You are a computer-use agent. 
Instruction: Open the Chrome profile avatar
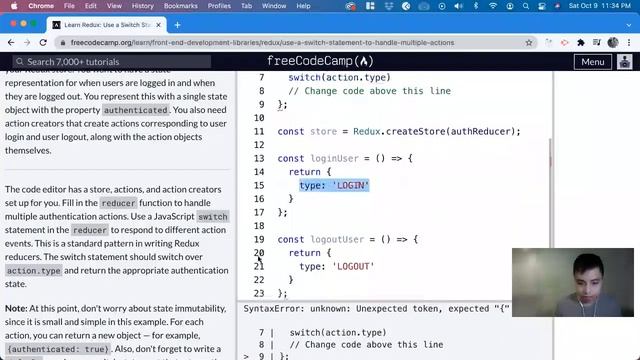point(613,42)
